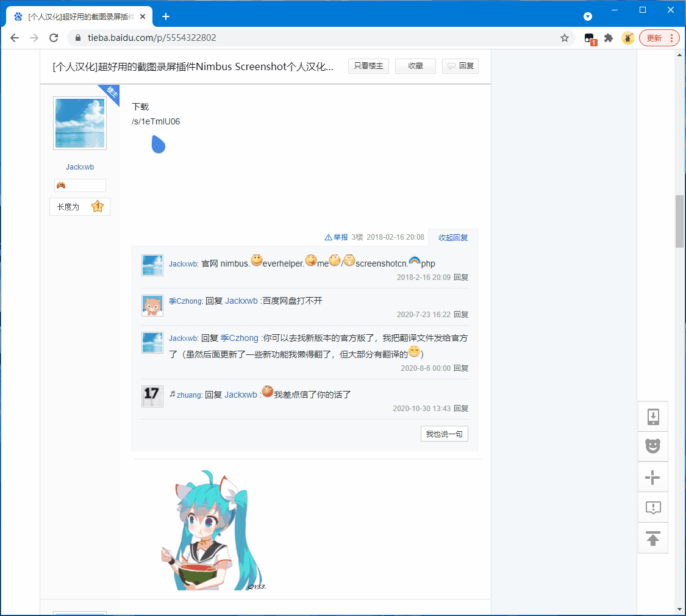
Task: Collapse the replies via 收起回复
Action: (x=453, y=237)
